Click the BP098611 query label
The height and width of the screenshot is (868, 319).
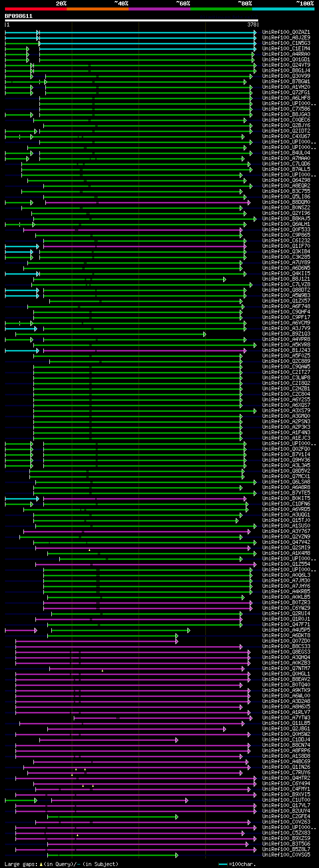coord(18,16)
